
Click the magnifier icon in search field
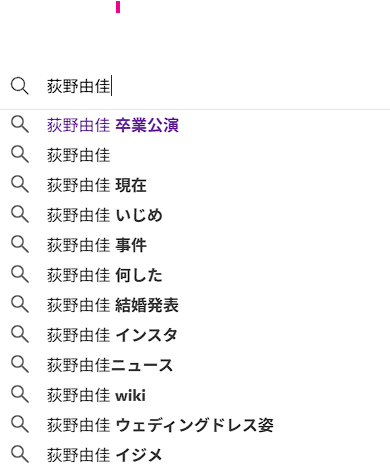pyautogui.click(x=20, y=86)
